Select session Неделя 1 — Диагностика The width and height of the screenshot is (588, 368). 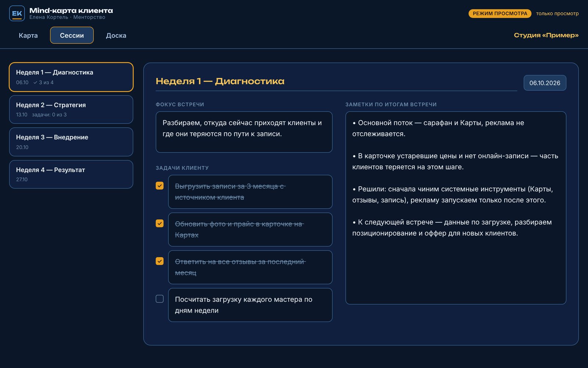tap(71, 77)
